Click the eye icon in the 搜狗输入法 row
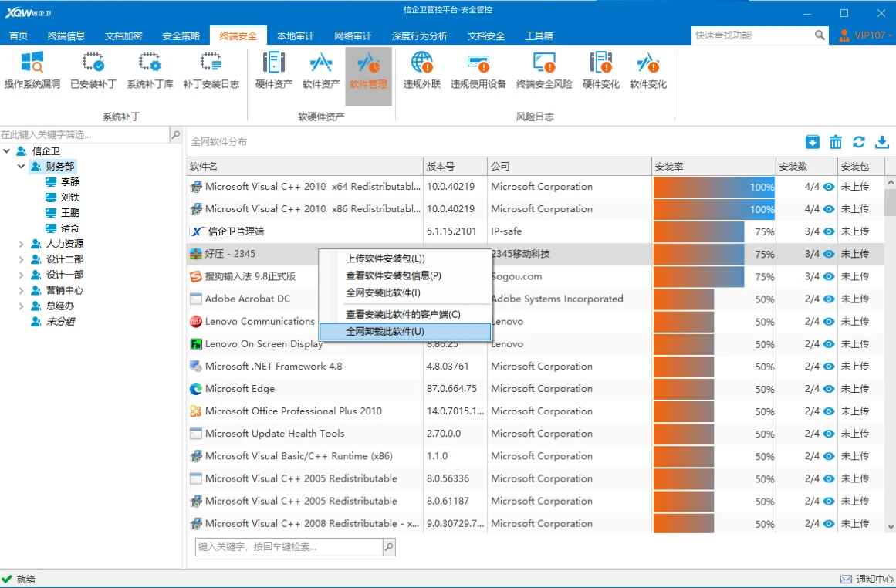This screenshot has height=588, width=896. pyautogui.click(x=829, y=276)
